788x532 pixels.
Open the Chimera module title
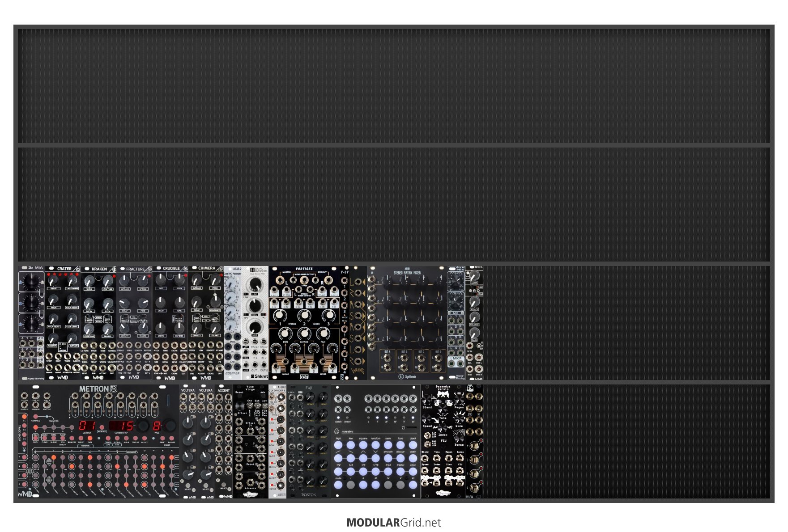pyautogui.click(x=207, y=268)
